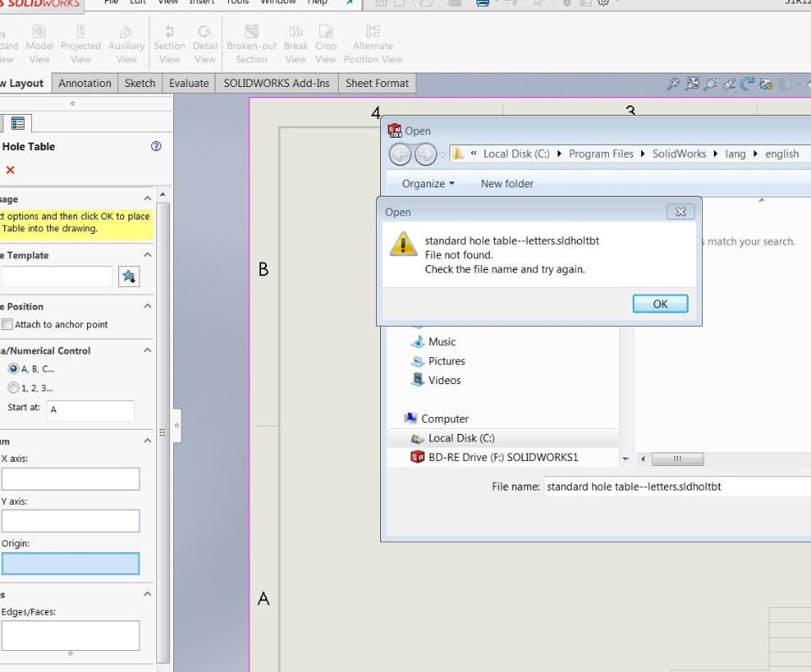Select the Projected View tool
Viewport: 811px width, 672px height.
pos(81,45)
